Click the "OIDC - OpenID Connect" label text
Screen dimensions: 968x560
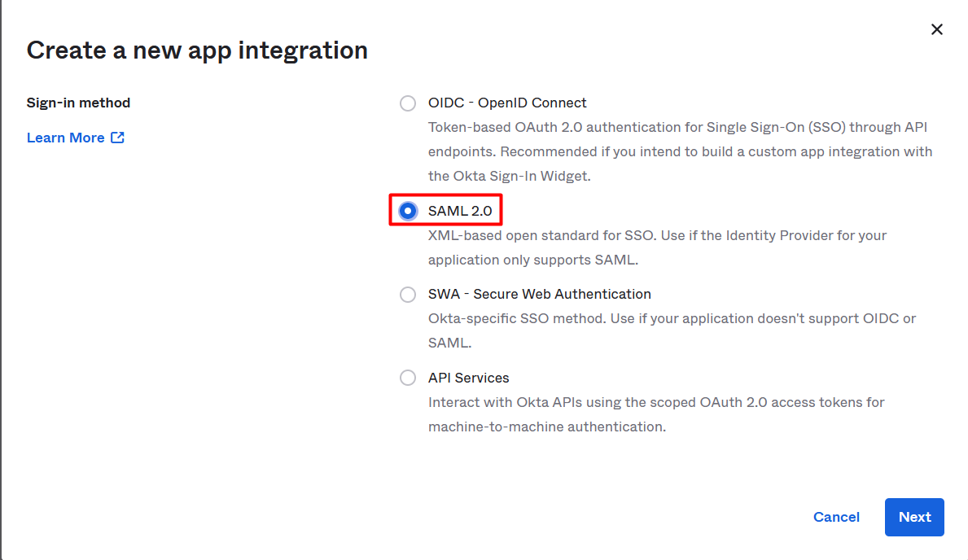click(x=507, y=103)
